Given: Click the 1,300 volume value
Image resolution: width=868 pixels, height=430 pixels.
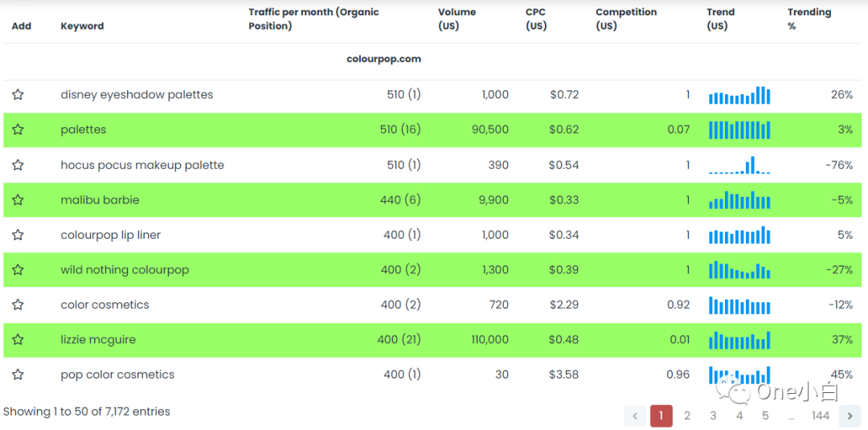Looking at the screenshot, I should (494, 269).
